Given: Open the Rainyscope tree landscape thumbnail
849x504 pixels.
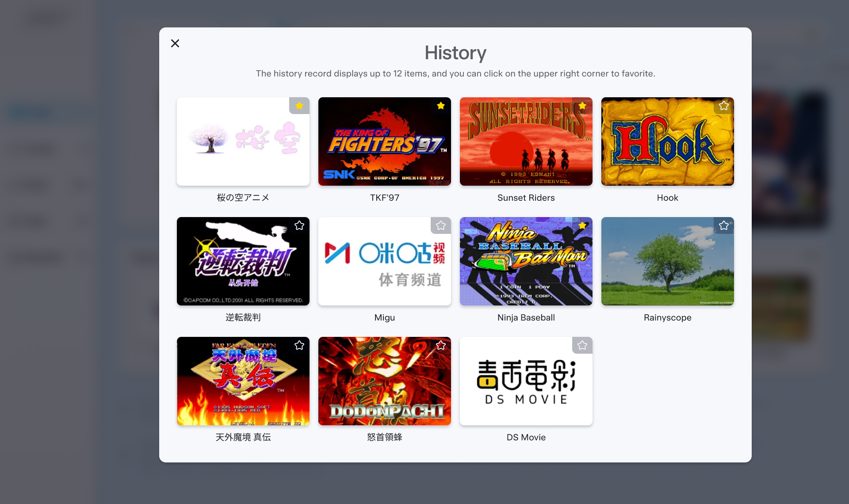Looking at the screenshot, I should (x=668, y=261).
